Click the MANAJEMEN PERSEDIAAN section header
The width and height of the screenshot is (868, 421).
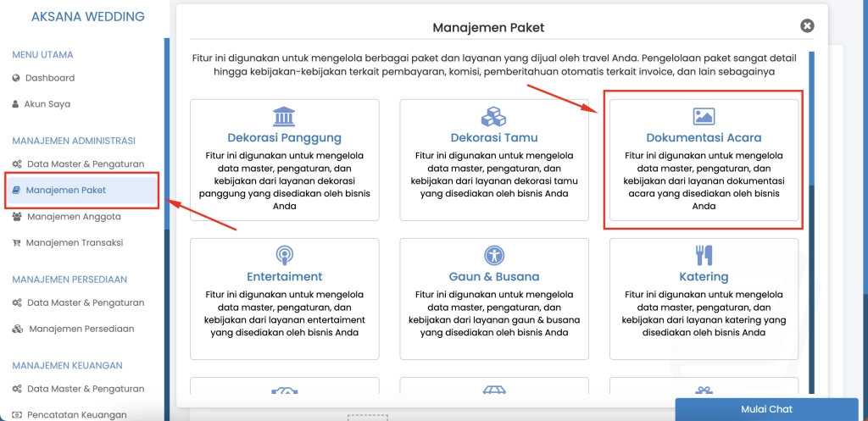tap(70, 280)
